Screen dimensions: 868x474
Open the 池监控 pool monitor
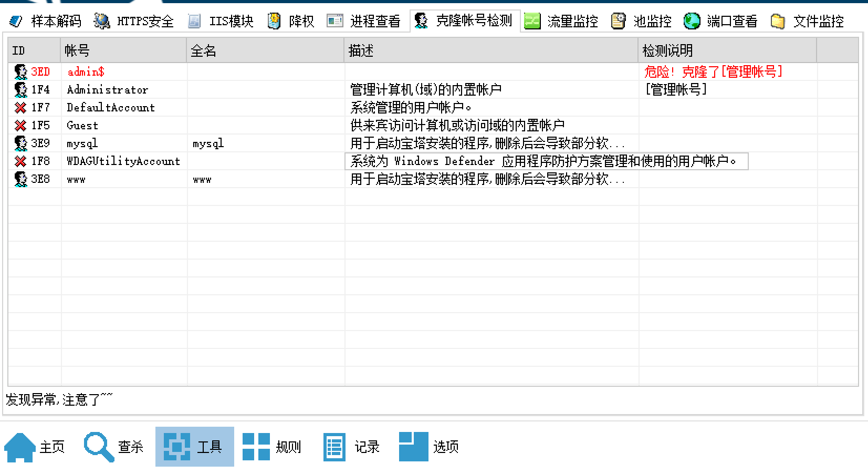point(641,21)
